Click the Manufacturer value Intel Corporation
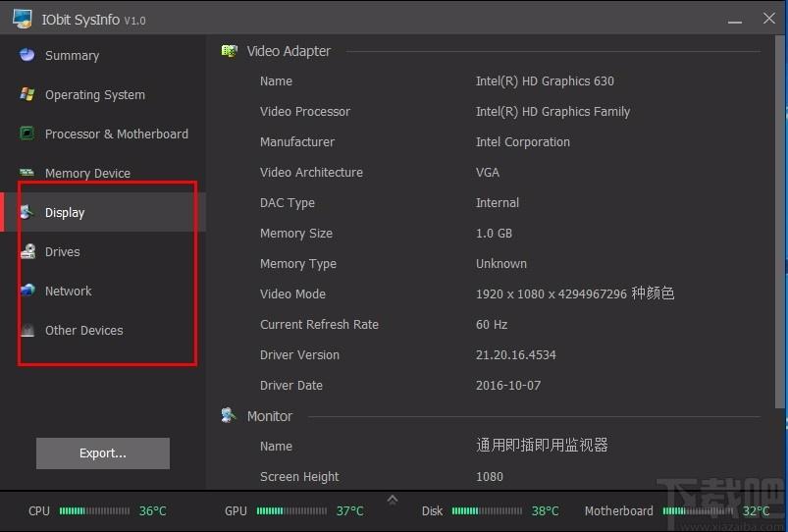 coord(523,141)
